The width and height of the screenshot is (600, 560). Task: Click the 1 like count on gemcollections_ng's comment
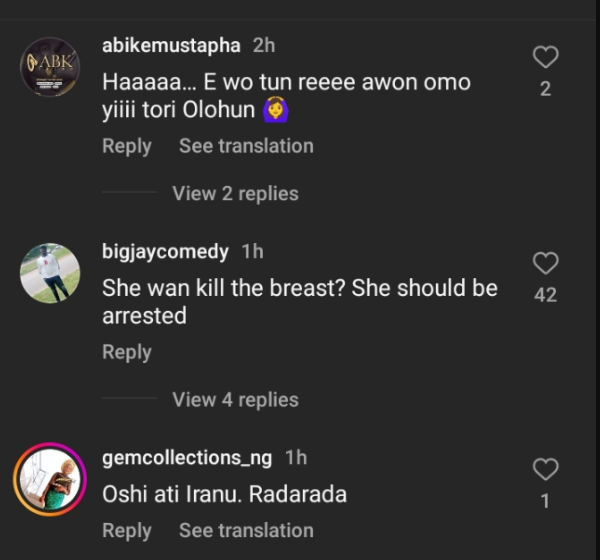tap(545, 501)
